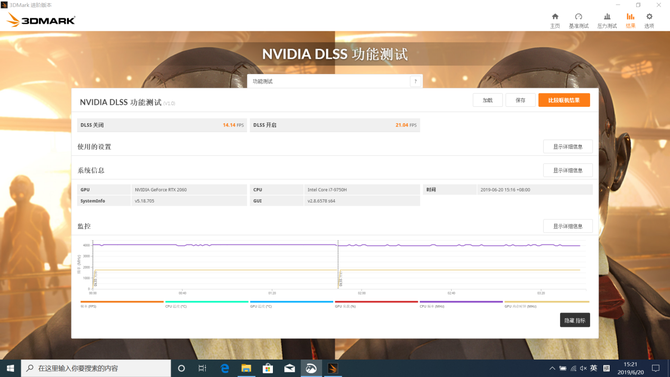Select the SystemInfo v5.18.705 value
670x377 pixels.
pyautogui.click(x=144, y=200)
